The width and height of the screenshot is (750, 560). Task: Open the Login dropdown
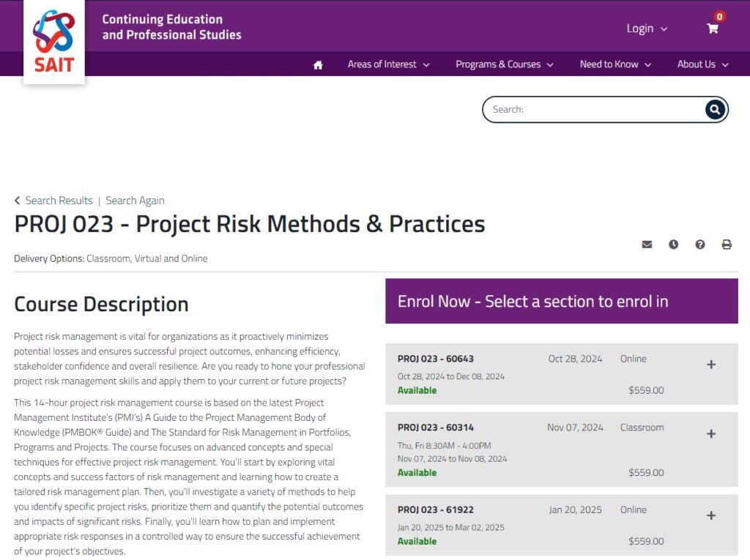click(647, 29)
